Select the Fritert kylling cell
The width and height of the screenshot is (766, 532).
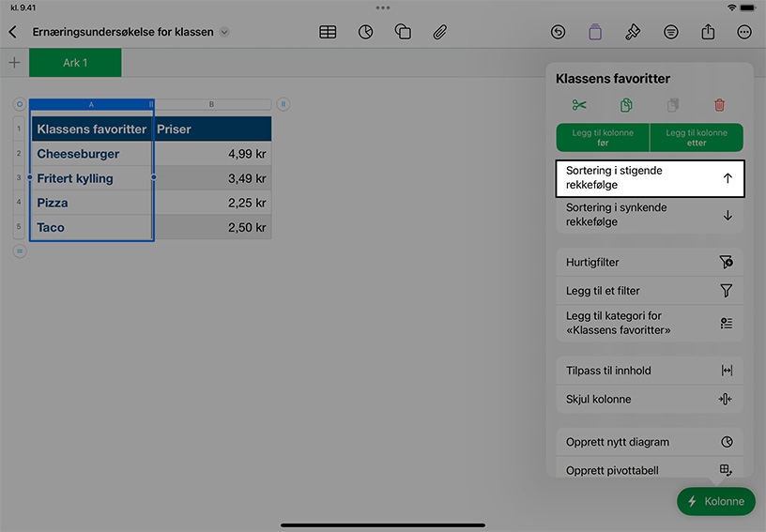pyautogui.click(x=91, y=178)
